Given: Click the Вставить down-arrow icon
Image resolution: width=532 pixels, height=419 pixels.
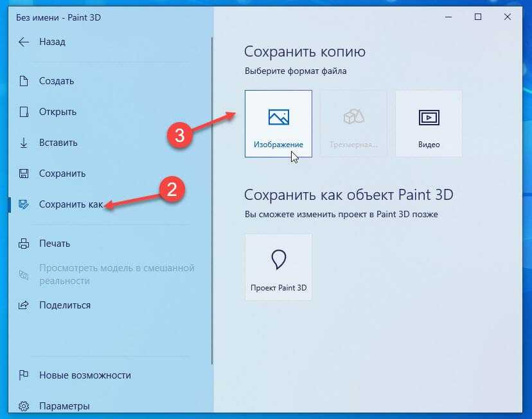Looking at the screenshot, I should (x=24, y=143).
